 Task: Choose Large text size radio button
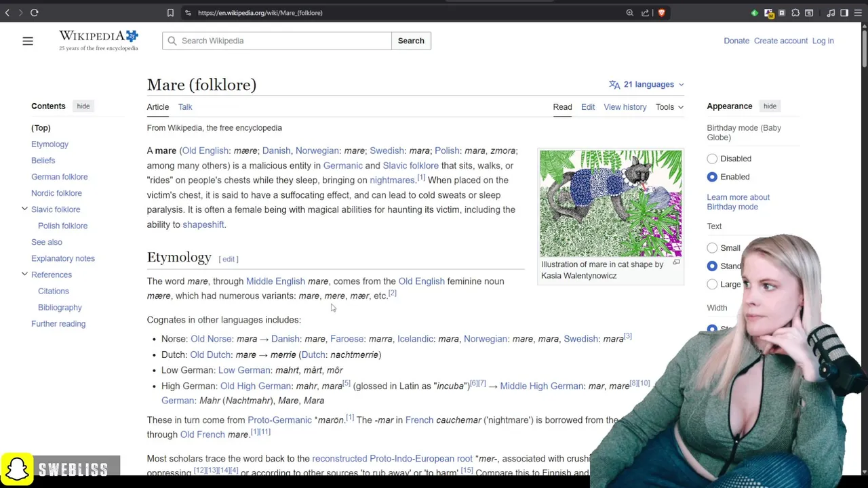click(x=712, y=285)
